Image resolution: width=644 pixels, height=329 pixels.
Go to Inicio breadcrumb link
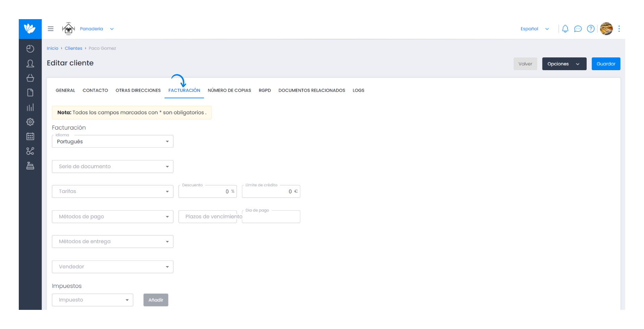[52, 48]
